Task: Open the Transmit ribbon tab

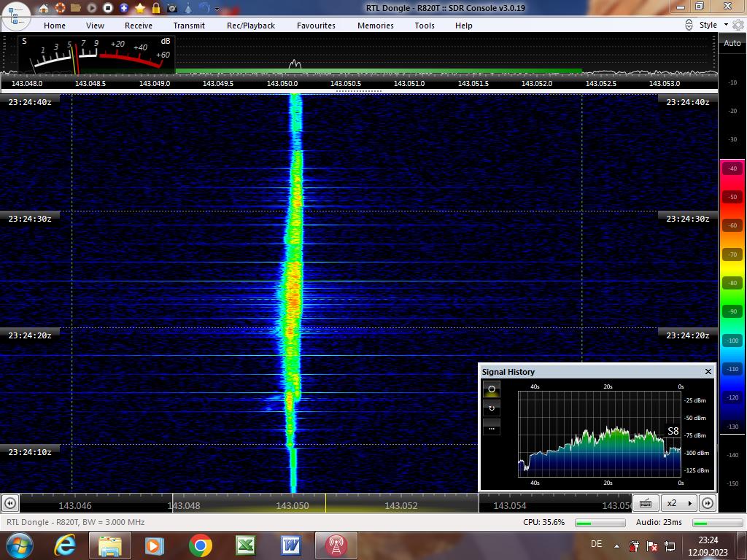Action: [189, 26]
